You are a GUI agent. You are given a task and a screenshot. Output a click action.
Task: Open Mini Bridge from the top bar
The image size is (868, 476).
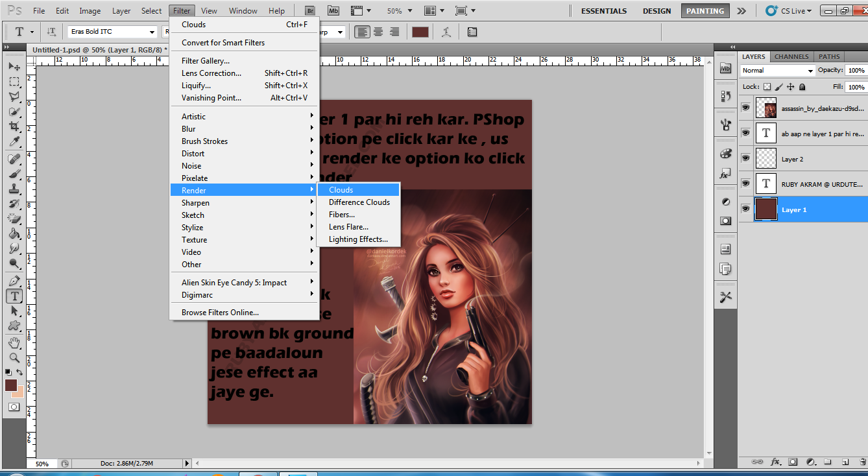coord(333,10)
